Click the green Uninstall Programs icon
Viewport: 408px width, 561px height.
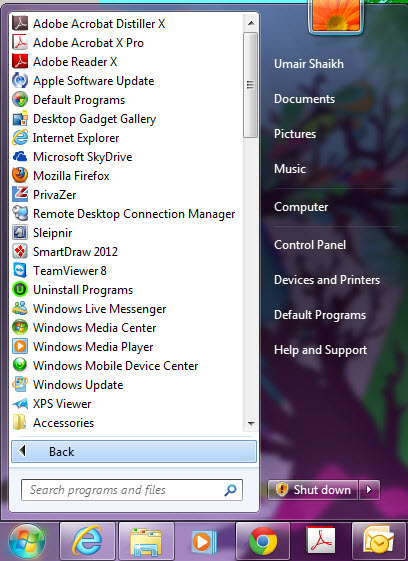(20, 289)
